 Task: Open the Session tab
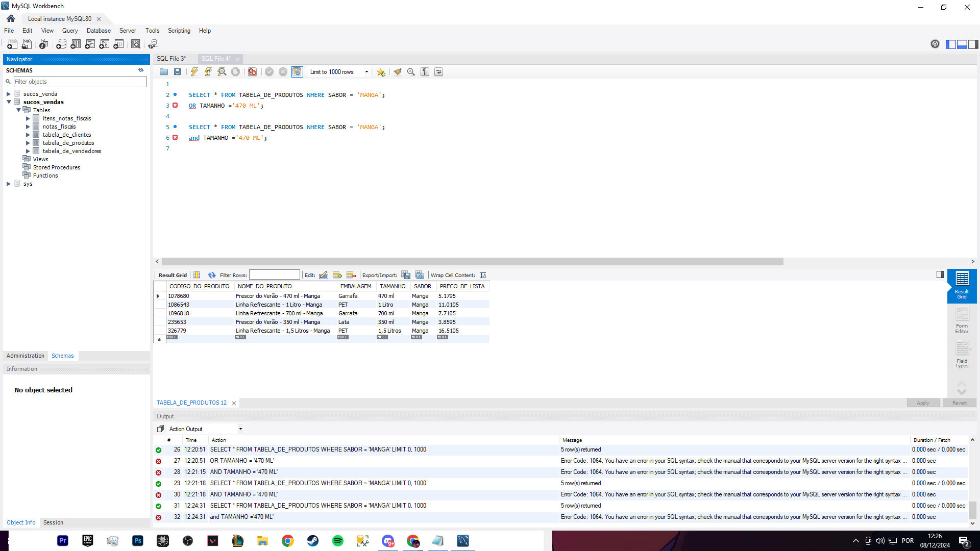click(x=53, y=522)
